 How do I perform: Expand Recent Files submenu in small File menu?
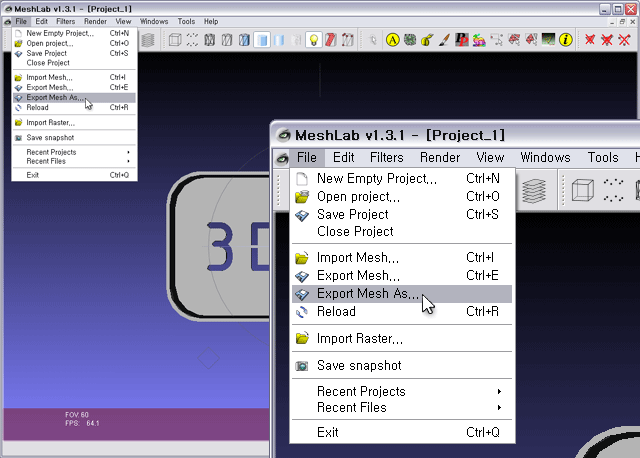tap(74, 161)
